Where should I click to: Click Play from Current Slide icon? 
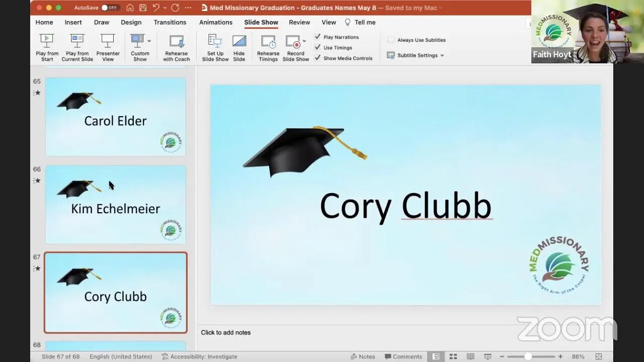click(77, 41)
